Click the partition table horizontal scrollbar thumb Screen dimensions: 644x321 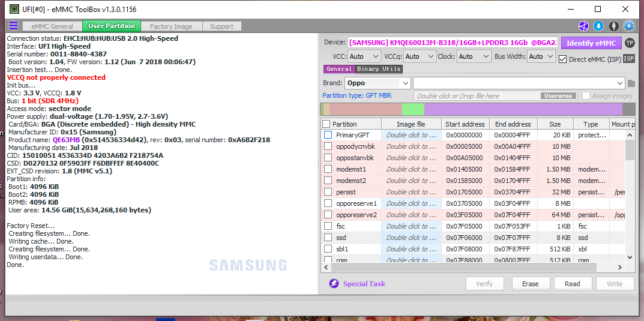click(x=463, y=267)
